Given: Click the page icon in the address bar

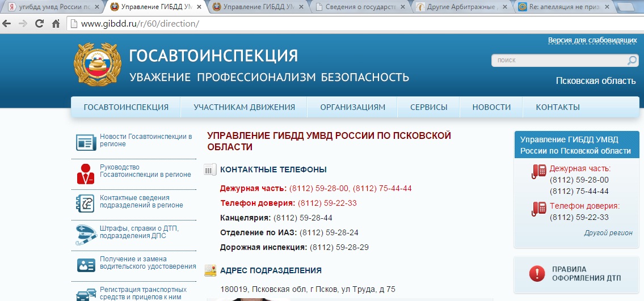Looking at the screenshot, I should (x=74, y=24).
